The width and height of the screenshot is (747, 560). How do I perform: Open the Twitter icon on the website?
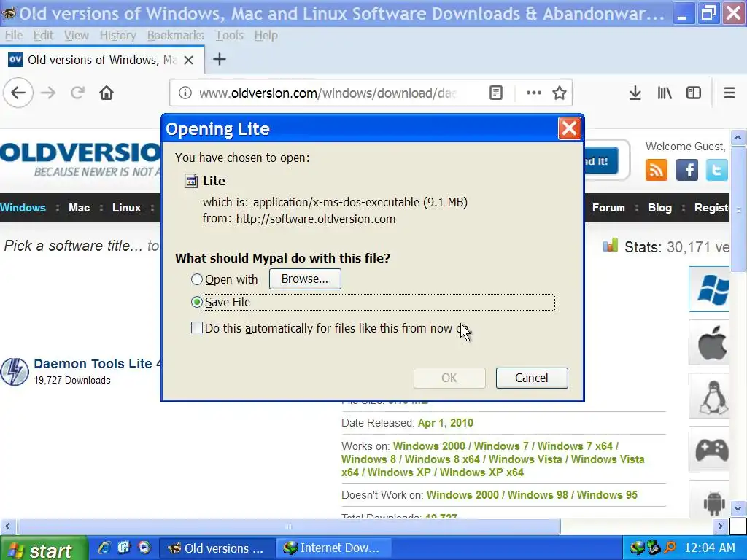click(x=716, y=170)
